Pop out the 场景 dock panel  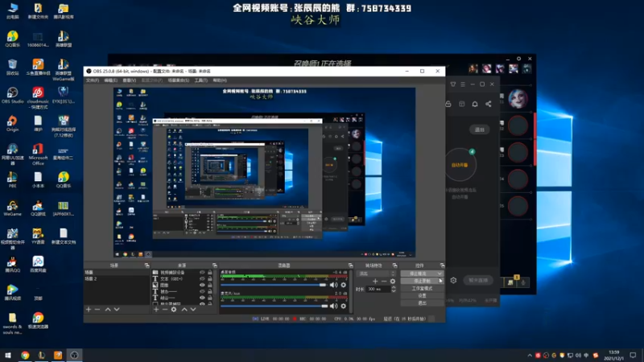tap(147, 265)
